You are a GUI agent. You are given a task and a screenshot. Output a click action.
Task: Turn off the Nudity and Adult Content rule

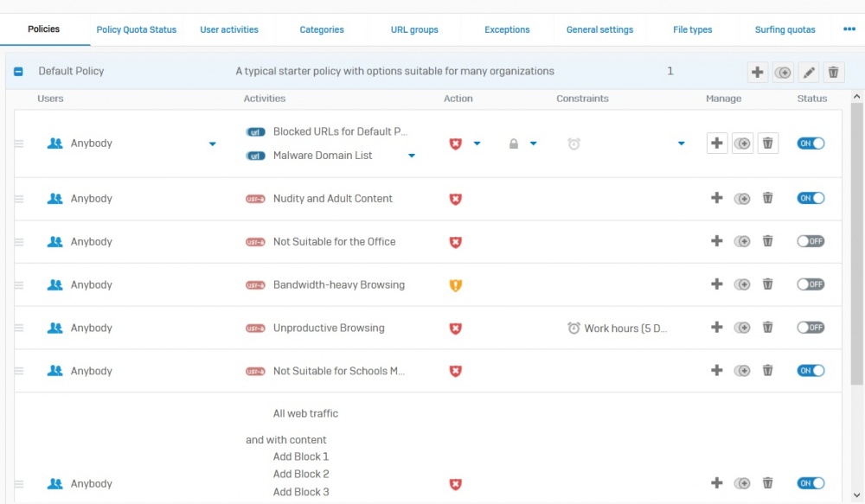tap(811, 199)
